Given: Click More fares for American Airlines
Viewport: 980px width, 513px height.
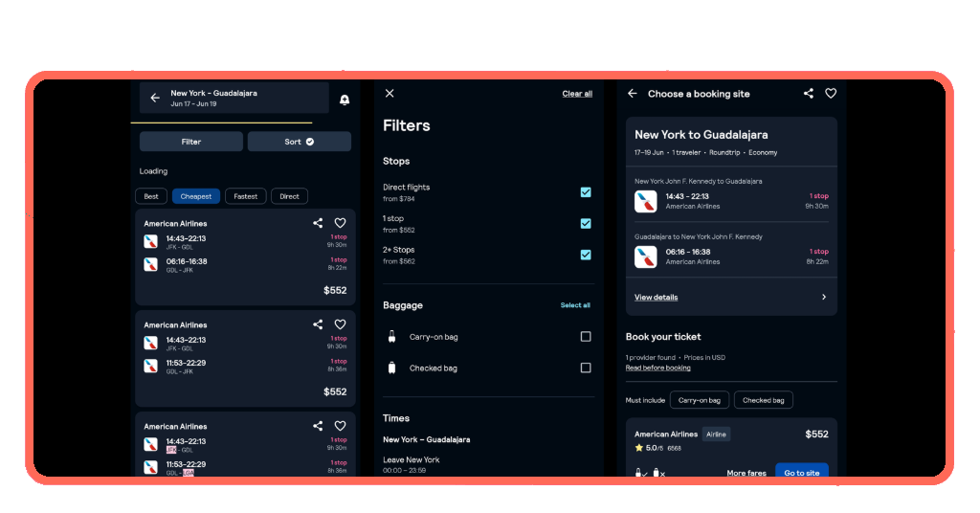Looking at the screenshot, I should (x=746, y=473).
